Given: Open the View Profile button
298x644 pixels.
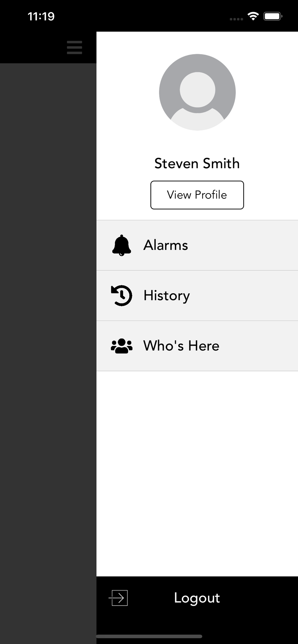Looking at the screenshot, I should pos(197,195).
